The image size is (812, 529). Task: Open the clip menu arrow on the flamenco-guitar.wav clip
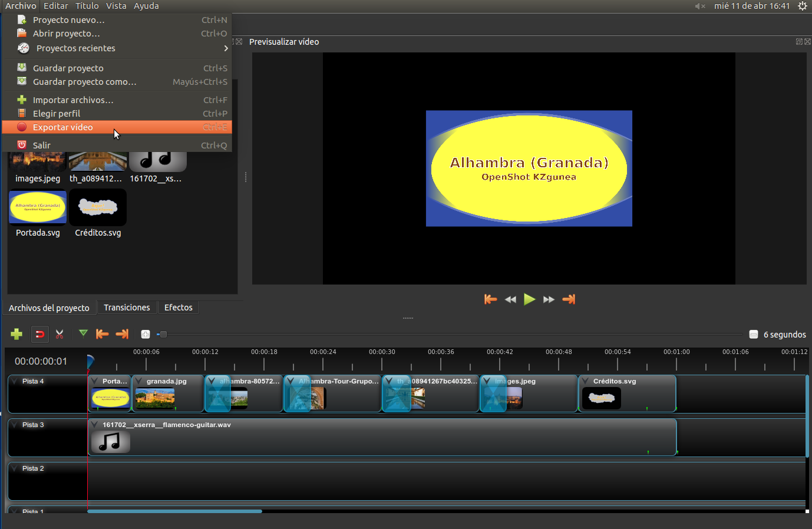[94, 425]
